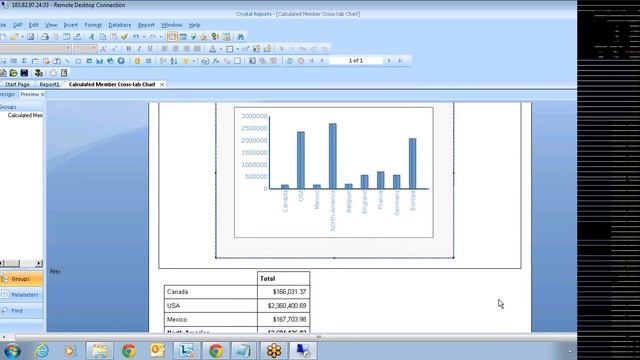
Task: Switch to the Start Page tab
Action: click(17, 84)
